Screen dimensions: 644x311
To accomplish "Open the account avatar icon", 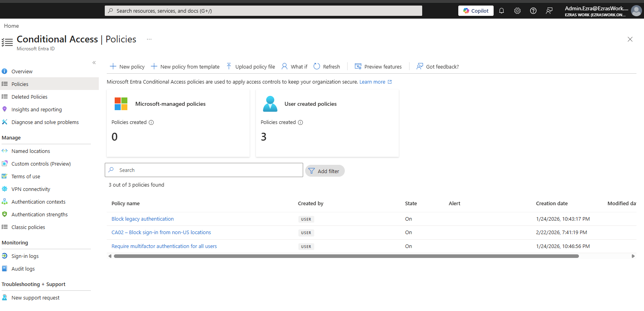I will pos(636,11).
